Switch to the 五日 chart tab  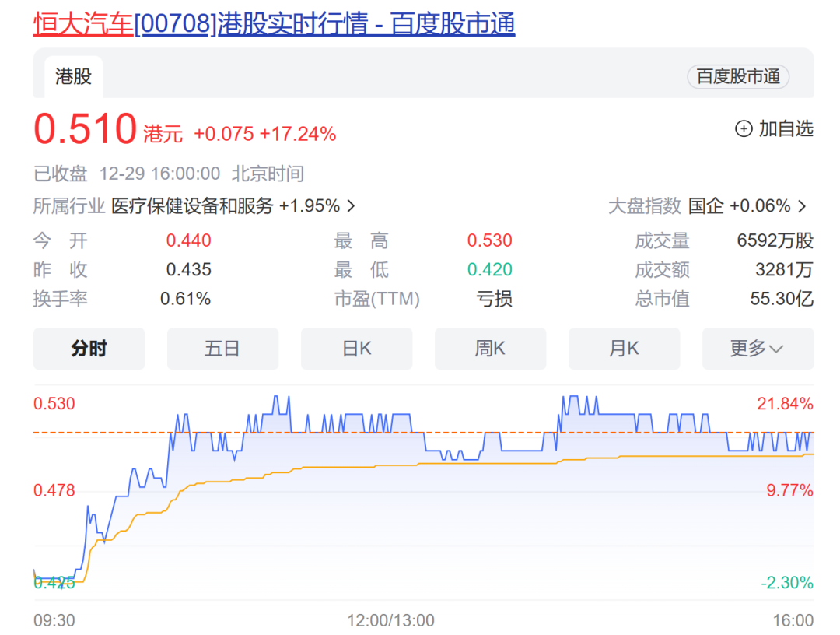223,349
